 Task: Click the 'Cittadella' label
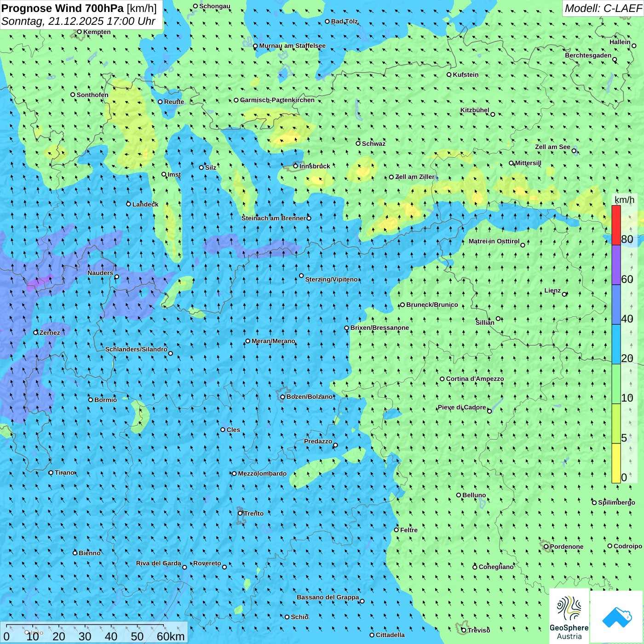pos(390,635)
